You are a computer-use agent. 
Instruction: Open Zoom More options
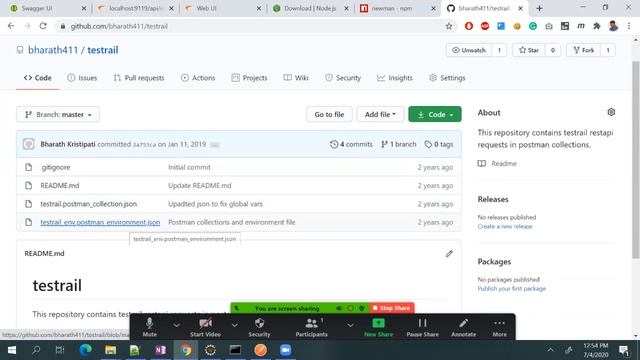[499, 327]
